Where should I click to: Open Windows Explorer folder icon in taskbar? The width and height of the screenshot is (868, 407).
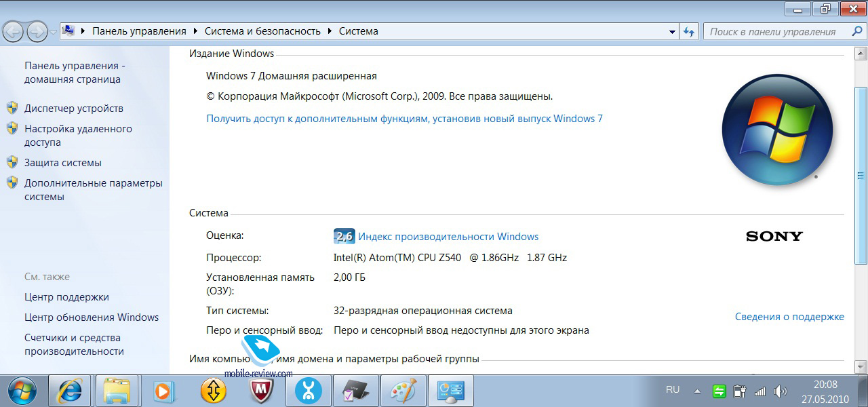click(x=117, y=391)
